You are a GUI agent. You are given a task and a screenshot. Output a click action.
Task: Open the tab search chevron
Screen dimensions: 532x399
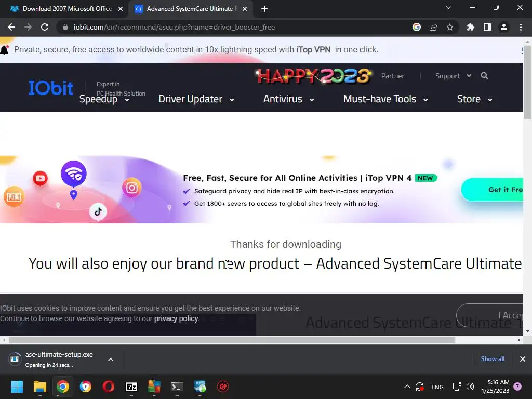pyautogui.click(x=448, y=7)
